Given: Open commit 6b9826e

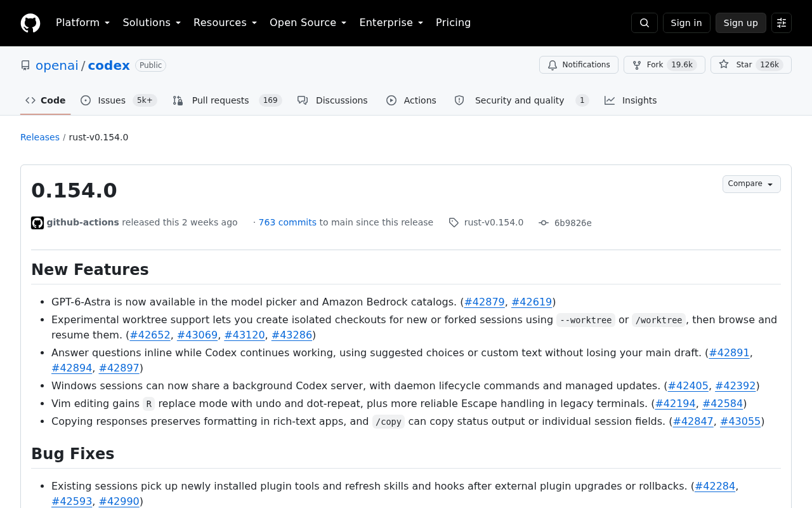Looking at the screenshot, I should (x=573, y=223).
